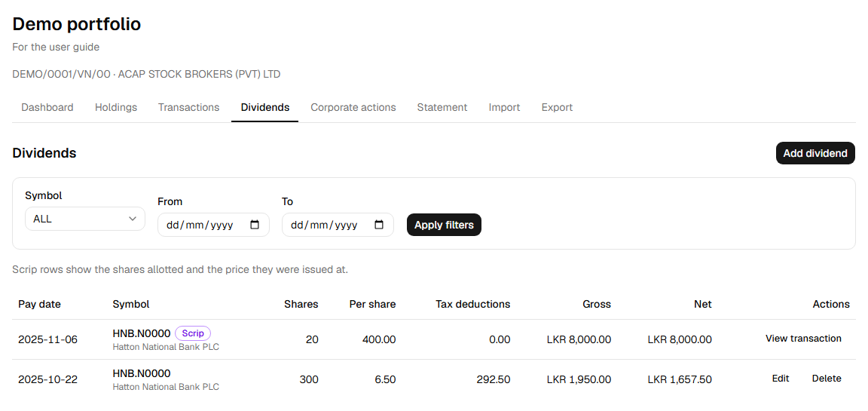Viewport: 868px width, 411px height.
Task: Click Hatton National Bank PLC in scrip row
Action: 166,348
